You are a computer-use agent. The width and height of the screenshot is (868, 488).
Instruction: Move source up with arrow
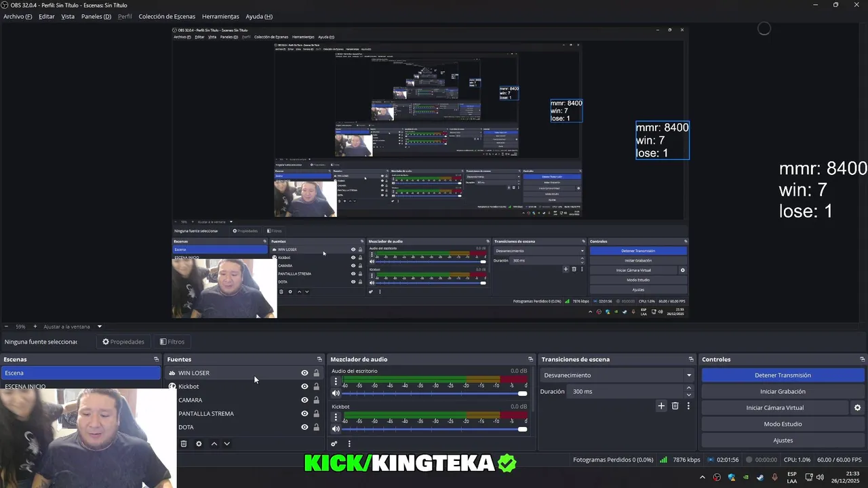pyautogui.click(x=214, y=444)
